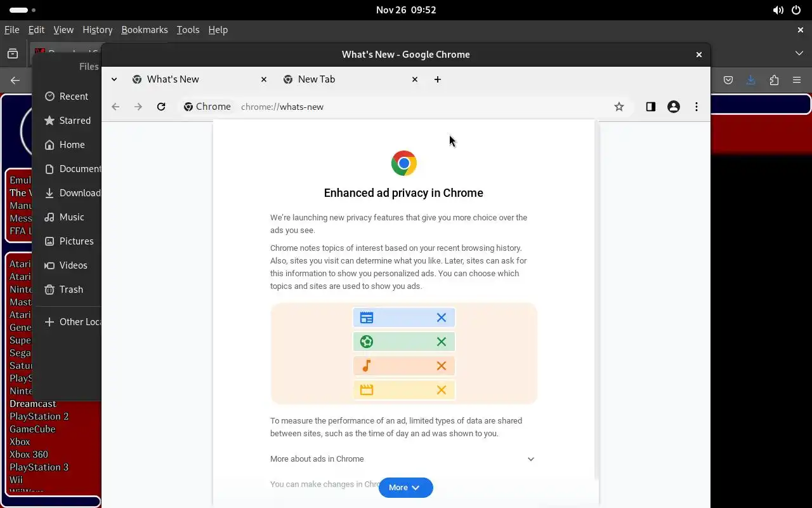Click the Chrome logo on the page
This screenshot has height=508, width=812.
[x=403, y=163]
